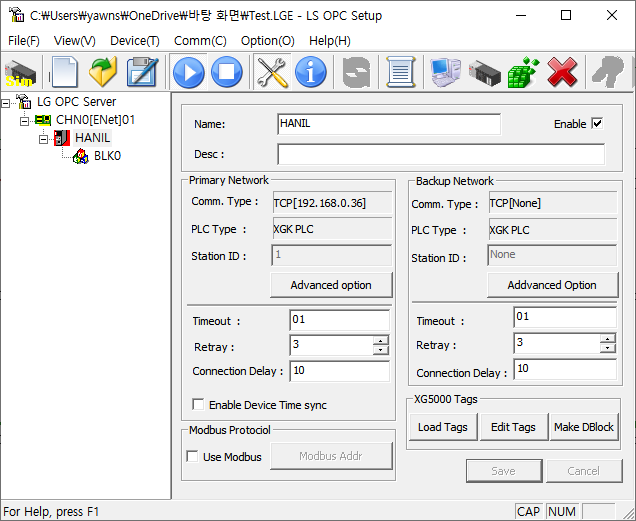Click Primary Connection Delay field
Screen dimensions: 636x521
[x=339, y=371]
